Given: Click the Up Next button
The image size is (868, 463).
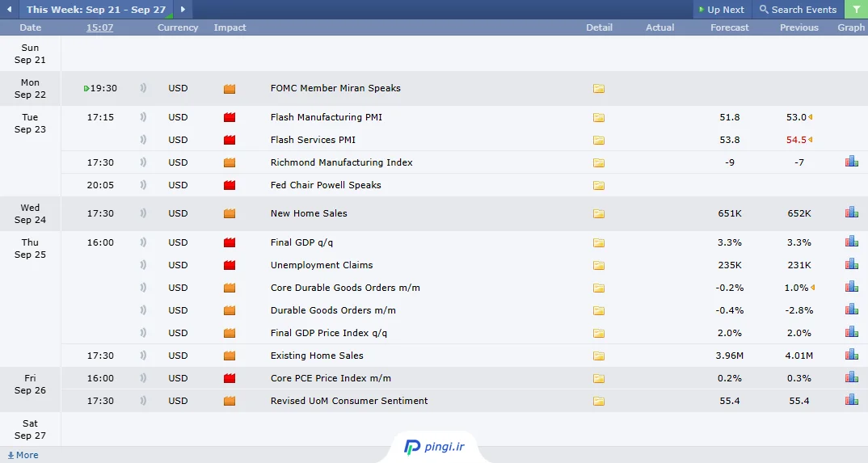Looking at the screenshot, I should [721, 10].
